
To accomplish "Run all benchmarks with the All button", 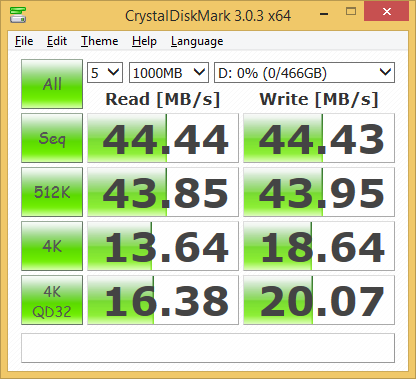I will pos(52,84).
